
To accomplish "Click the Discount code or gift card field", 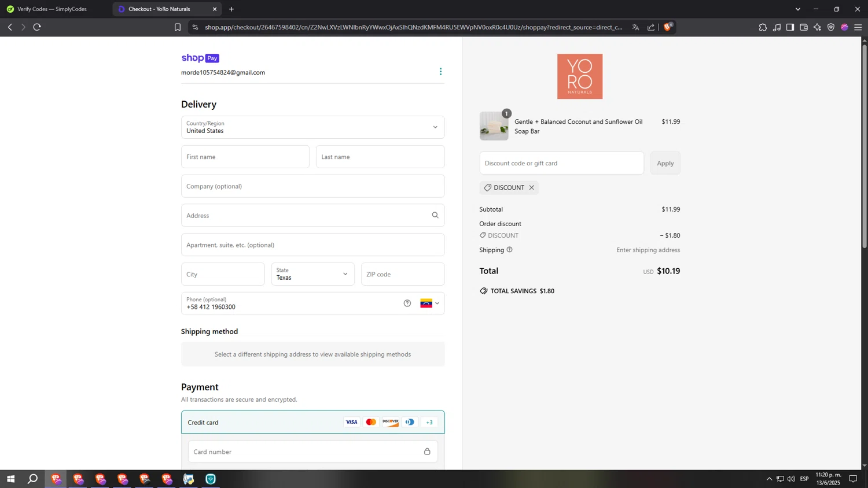I will tap(561, 163).
